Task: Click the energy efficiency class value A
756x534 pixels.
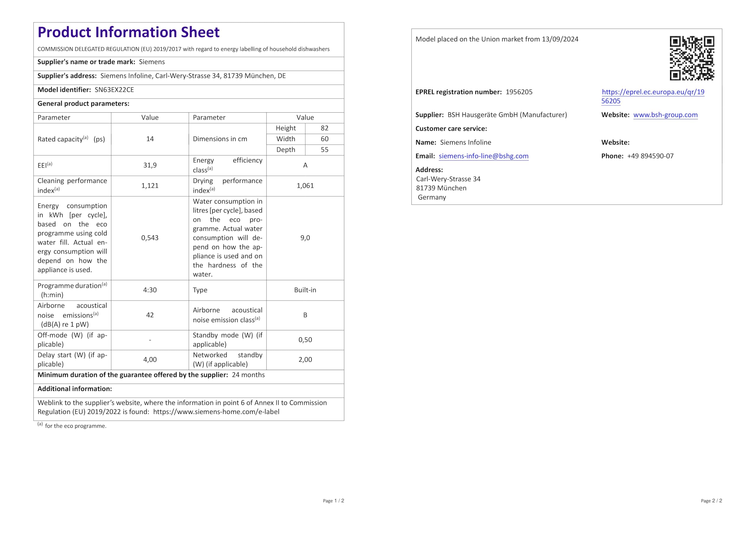Action: tap(305, 166)
